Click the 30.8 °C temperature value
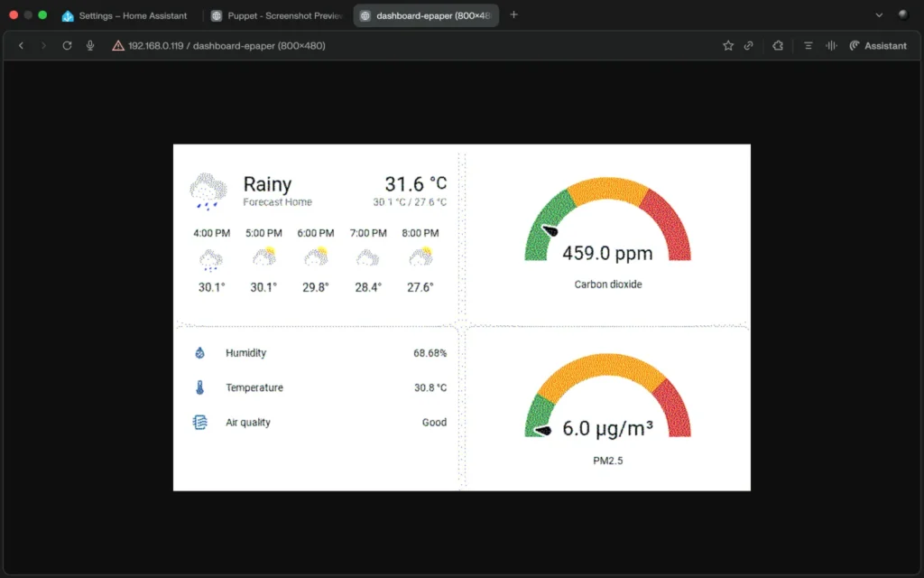The width and height of the screenshot is (924, 578). [430, 387]
